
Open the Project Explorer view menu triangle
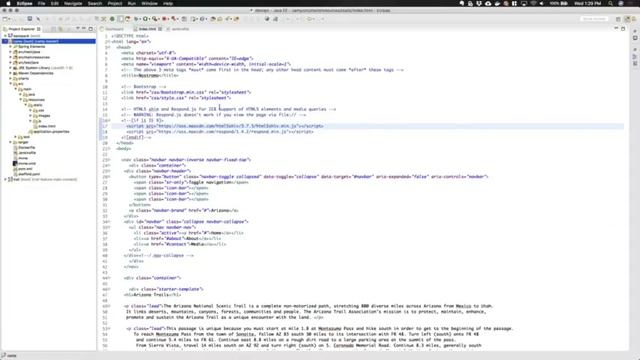point(78,29)
